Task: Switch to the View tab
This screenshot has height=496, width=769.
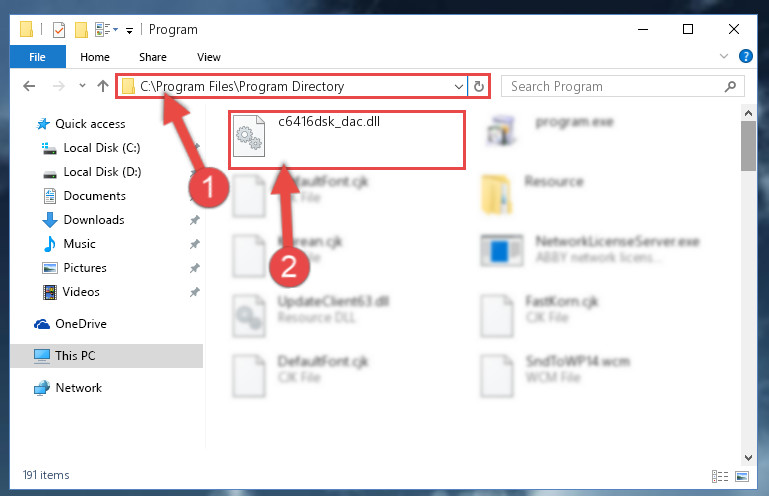Action: click(x=209, y=57)
